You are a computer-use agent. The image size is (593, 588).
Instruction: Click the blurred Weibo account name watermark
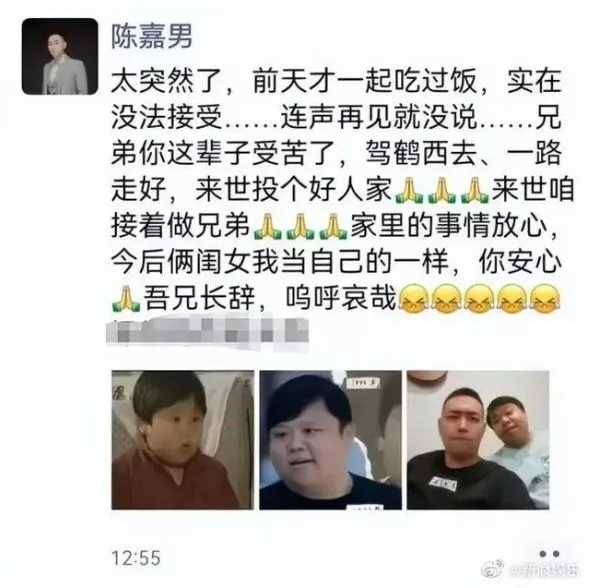(x=543, y=569)
